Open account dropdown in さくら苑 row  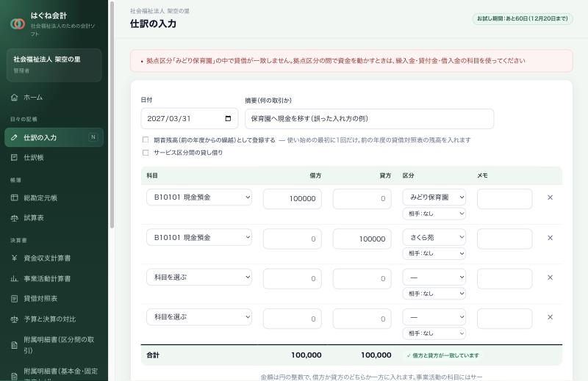[199, 238]
